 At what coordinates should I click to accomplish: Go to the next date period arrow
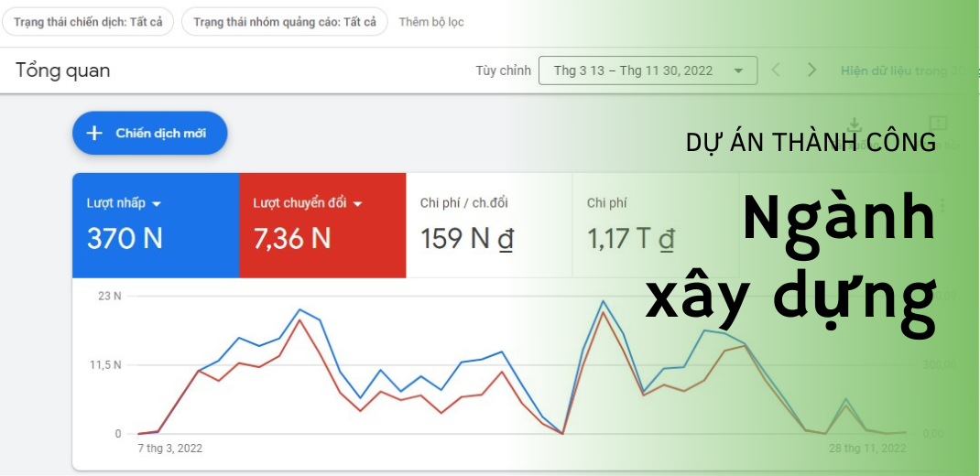811,70
